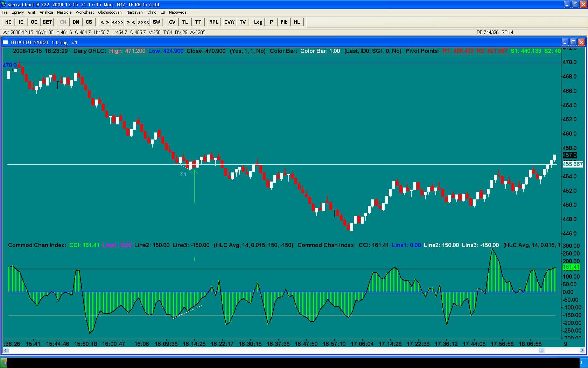Open the Obchoddovani menu
This screenshot has width=588, height=368.
point(110,12)
